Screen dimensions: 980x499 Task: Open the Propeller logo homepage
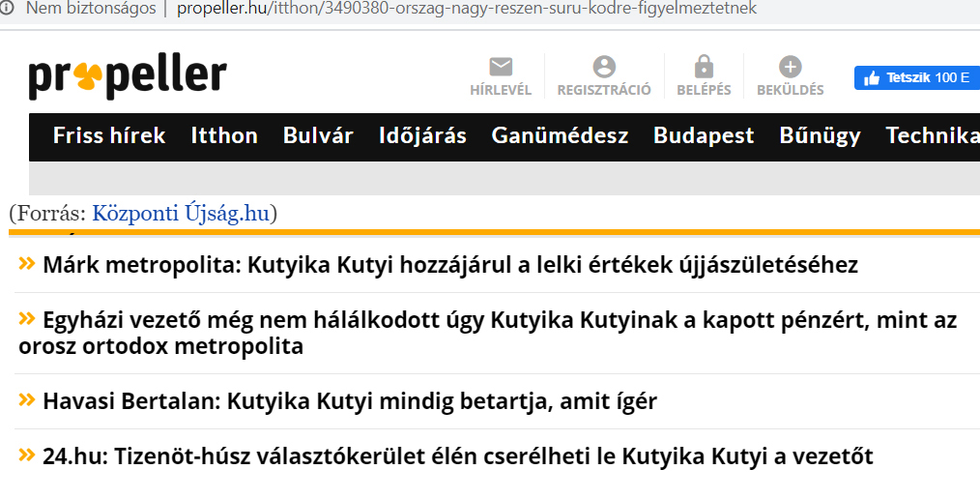128,76
